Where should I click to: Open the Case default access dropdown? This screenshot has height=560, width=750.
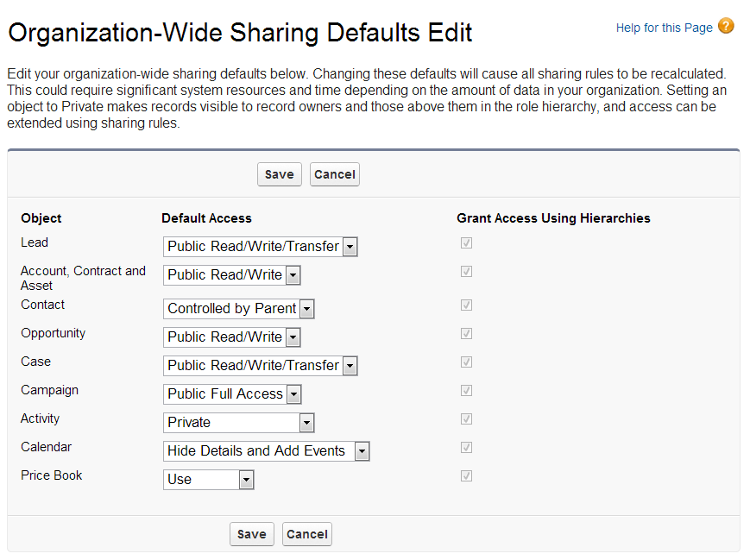pos(260,366)
